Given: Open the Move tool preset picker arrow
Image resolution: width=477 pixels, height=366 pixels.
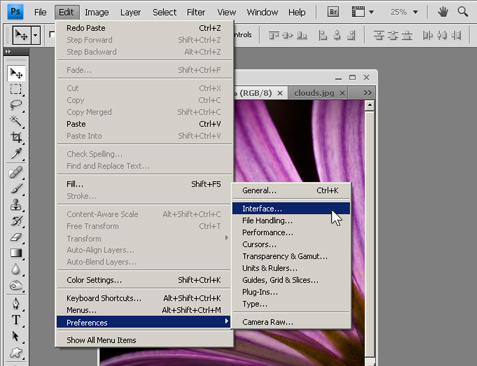Looking at the screenshot, I should click(x=35, y=35).
